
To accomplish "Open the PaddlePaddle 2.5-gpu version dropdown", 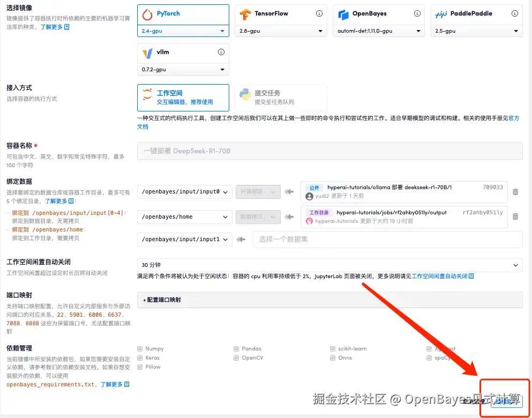I will coord(477,31).
